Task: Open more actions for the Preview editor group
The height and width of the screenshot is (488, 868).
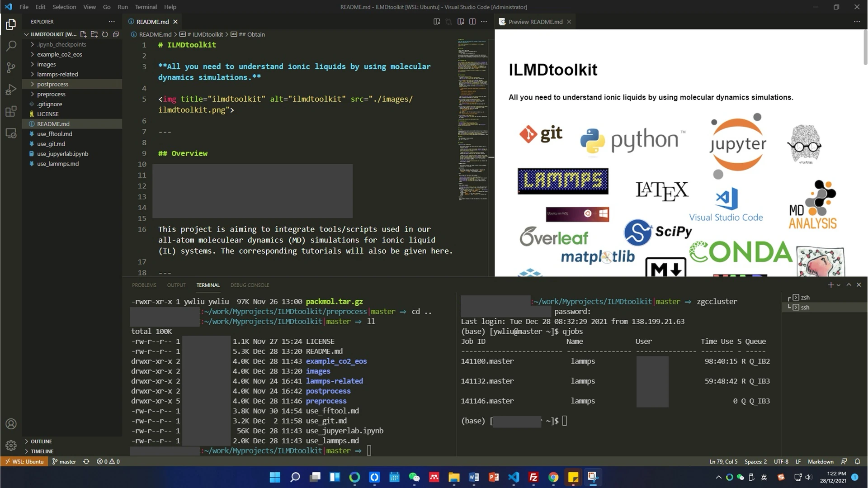Action: pyautogui.click(x=857, y=22)
